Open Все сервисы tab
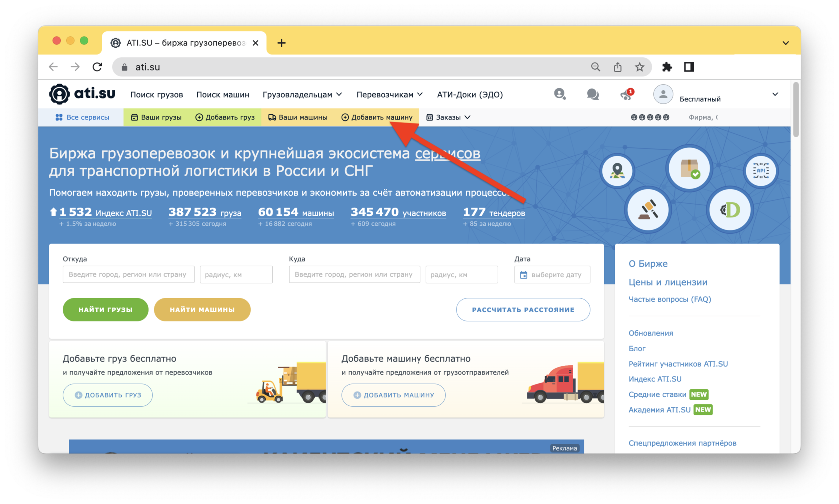Screen dimensions: 839x504 click(82, 117)
